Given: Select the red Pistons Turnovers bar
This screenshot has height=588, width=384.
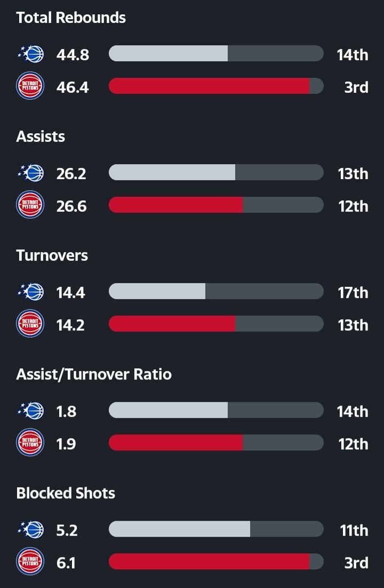Looking at the screenshot, I should click(x=172, y=324).
